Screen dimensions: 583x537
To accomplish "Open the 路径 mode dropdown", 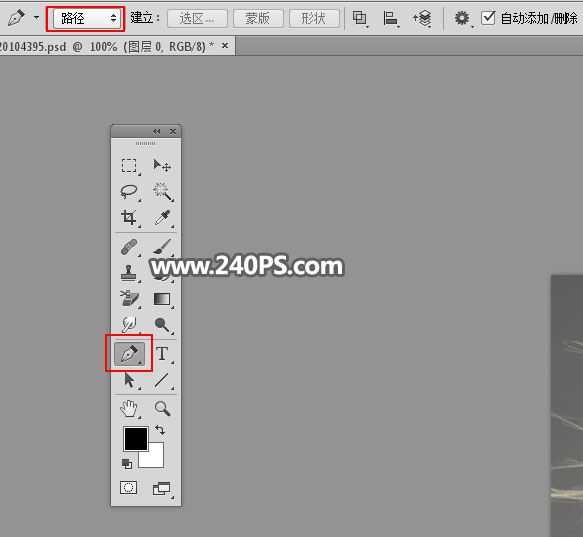I will coord(86,18).
